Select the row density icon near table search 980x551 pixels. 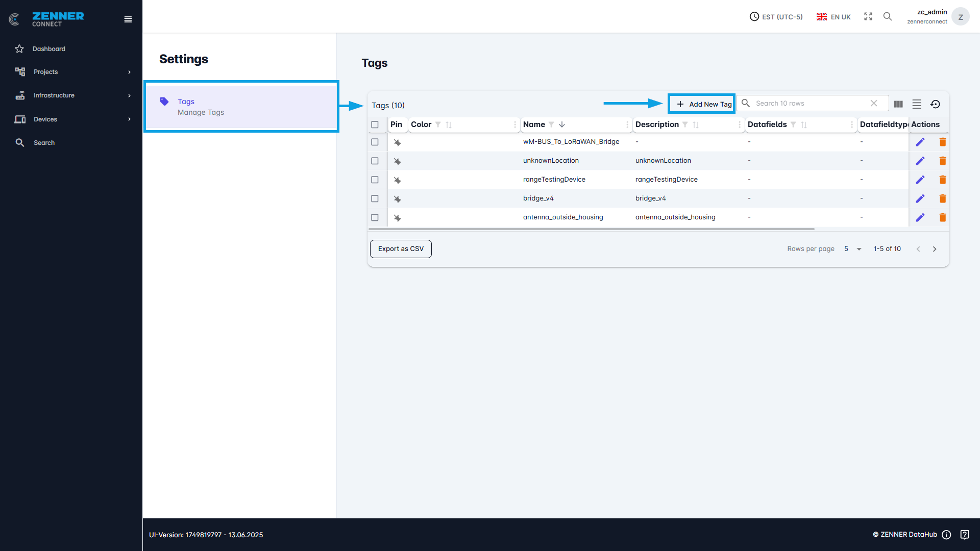tap(917, 104)
